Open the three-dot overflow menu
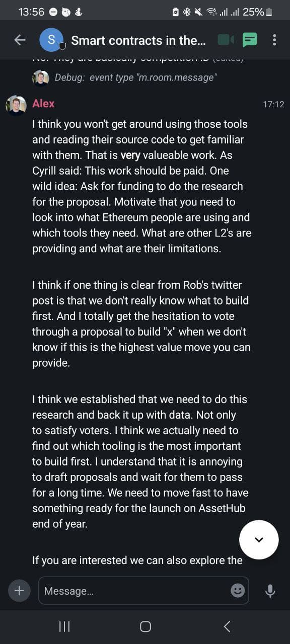This screenshot has height=644, width=290. (274, 40)
